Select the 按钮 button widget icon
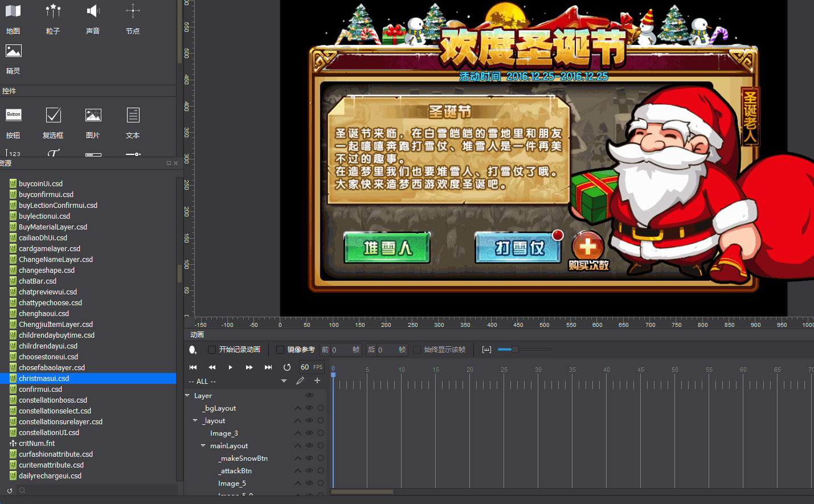 point(14,115)
